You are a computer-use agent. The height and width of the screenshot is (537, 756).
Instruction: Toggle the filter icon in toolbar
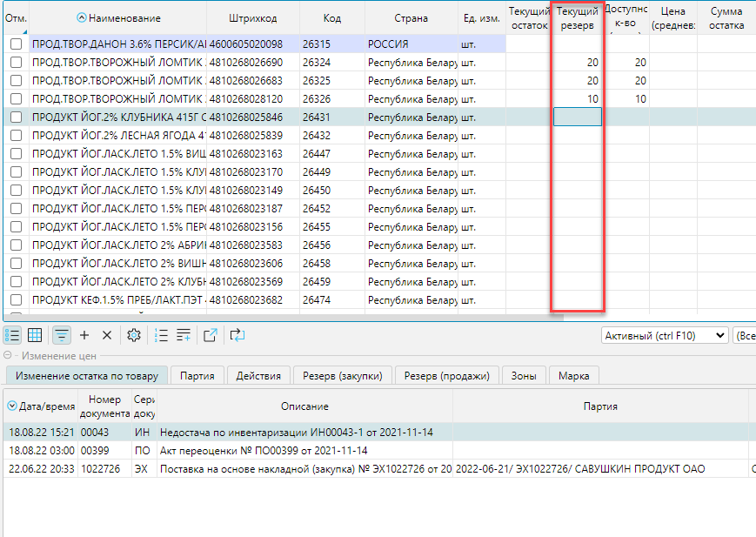pos(62,335)
